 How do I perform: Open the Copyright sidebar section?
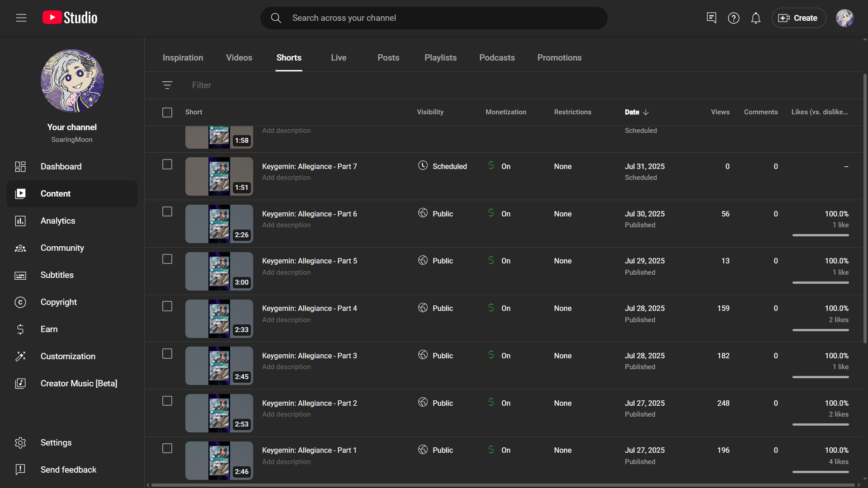click(x=58, y=302)
